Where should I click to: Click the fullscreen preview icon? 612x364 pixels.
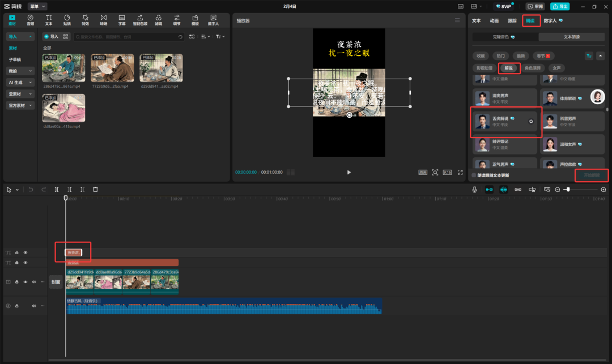[460, 172]
